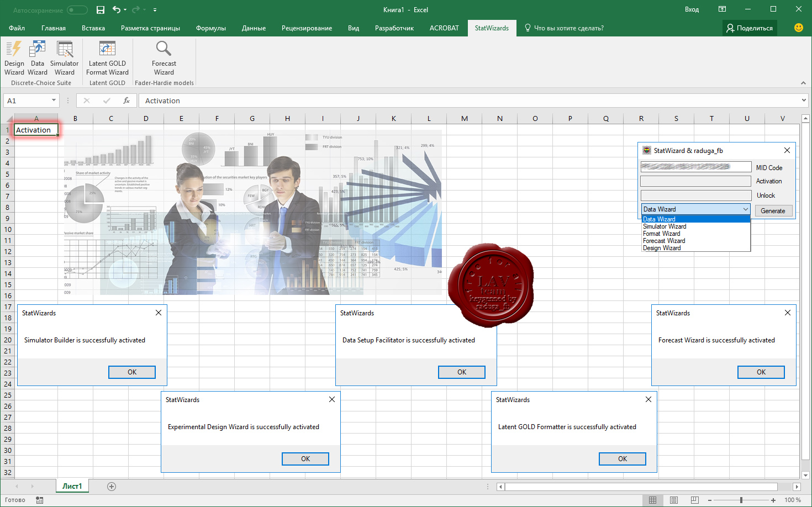The image size is (812, 507).
Task: Open the Вставка ribbon tab
Action: 93,28
